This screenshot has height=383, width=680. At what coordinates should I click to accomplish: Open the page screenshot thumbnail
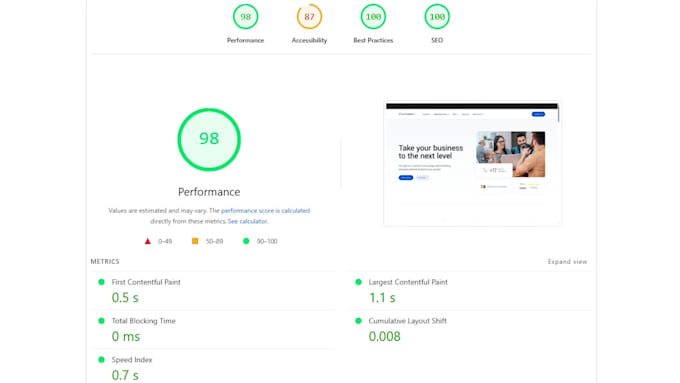[472, 164]
